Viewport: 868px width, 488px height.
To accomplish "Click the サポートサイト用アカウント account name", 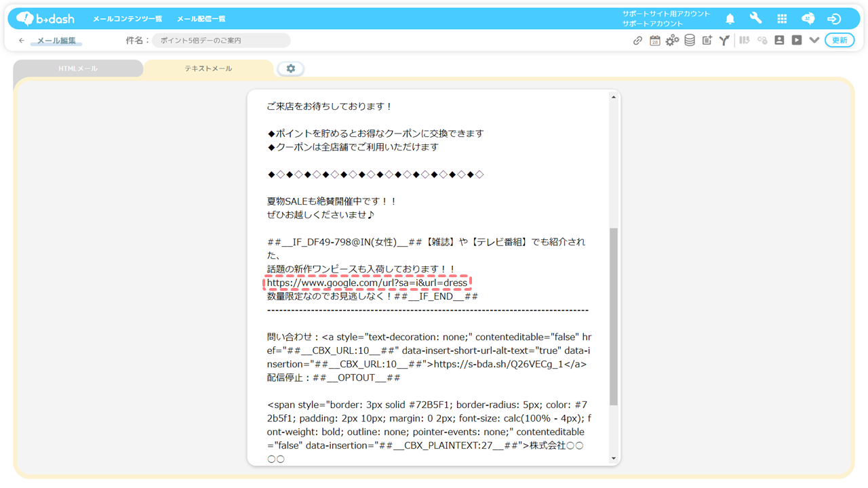I will [666, 14].
